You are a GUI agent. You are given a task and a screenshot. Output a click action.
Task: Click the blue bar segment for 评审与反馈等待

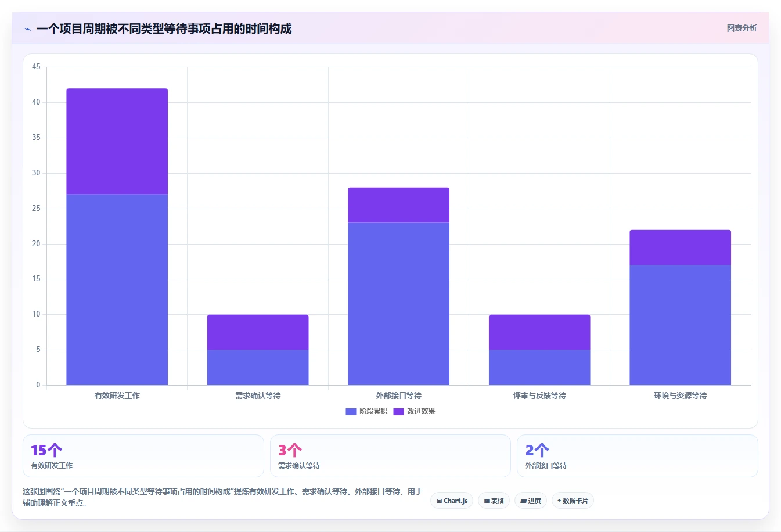pyautogui.click(x=539, y=367)
